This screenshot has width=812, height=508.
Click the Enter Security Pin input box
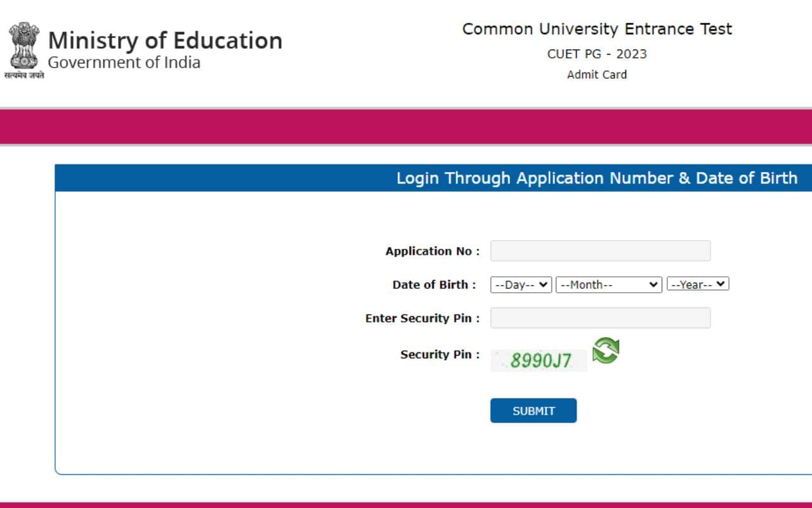[x=599, y=317]
